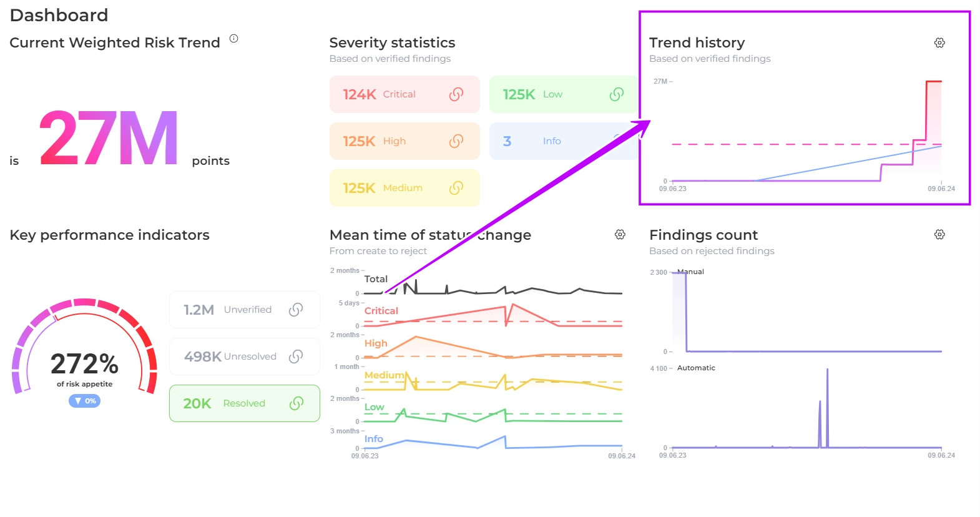Open Findings count settings gear
The height and width of the screenshot is (517, 980).
click(939, 234)
